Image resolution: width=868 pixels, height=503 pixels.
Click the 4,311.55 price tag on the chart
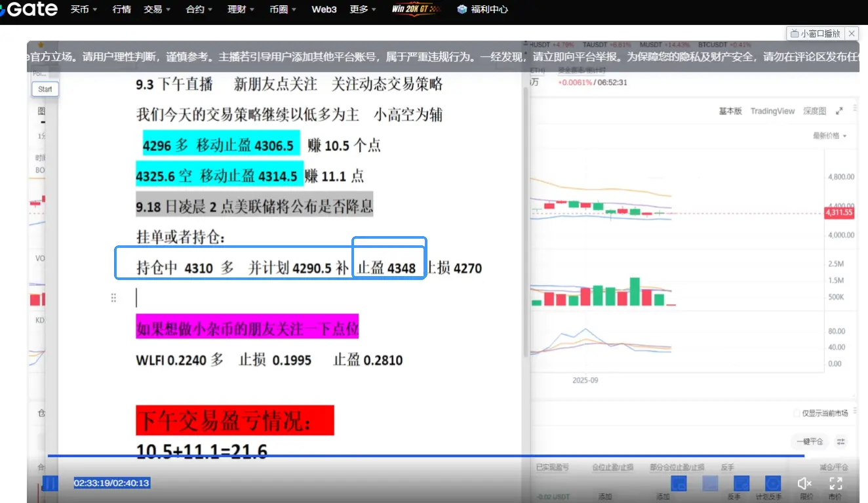click(x=839, y=212)
